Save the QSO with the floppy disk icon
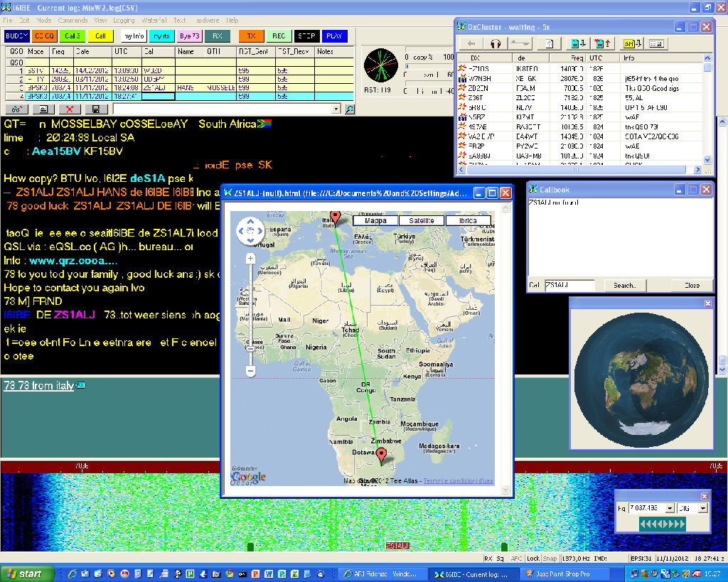The height and width of the screenshot is (582, 728). point(96,109)
